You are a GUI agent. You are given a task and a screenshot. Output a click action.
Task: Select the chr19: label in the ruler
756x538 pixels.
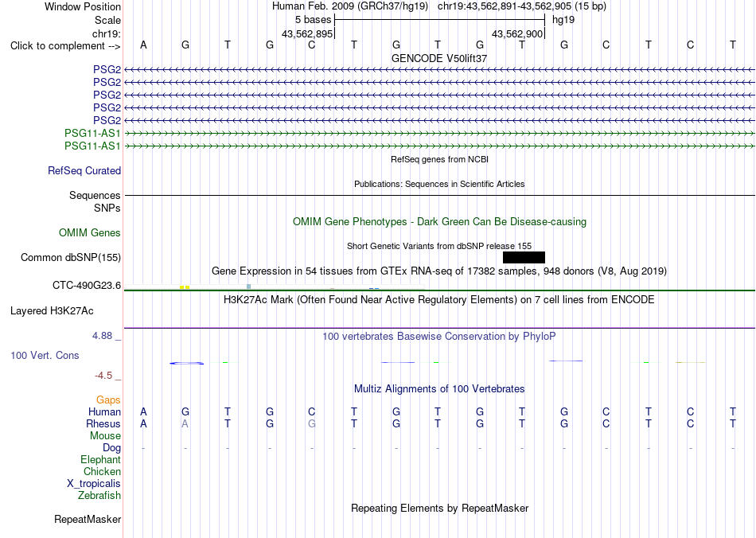106,33
